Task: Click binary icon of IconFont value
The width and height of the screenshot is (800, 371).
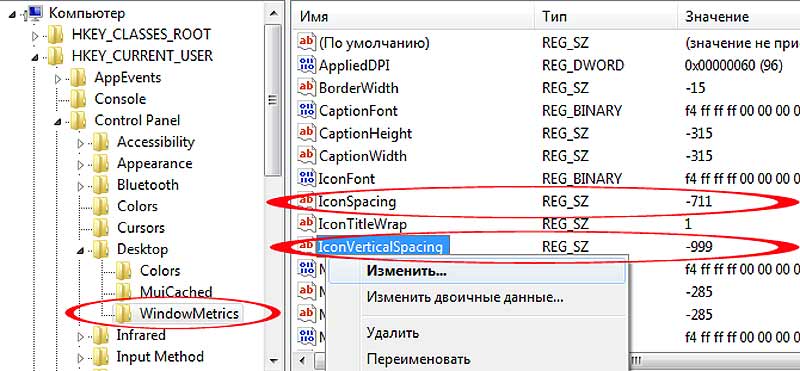Action: pyautogui.click(x=306, y=178)
